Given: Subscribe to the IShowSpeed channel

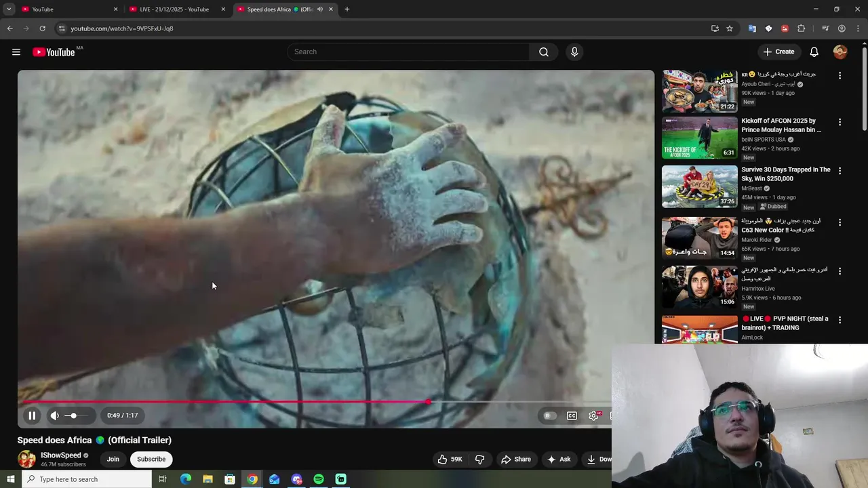Looking at the screenshot, I should click(151, 459).
